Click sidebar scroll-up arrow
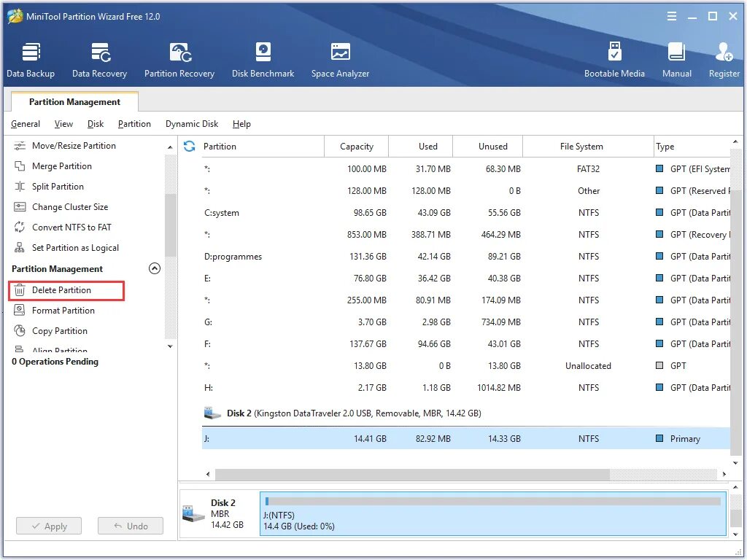Viewport: 747px width, 560px height. [x=170, y=147]
